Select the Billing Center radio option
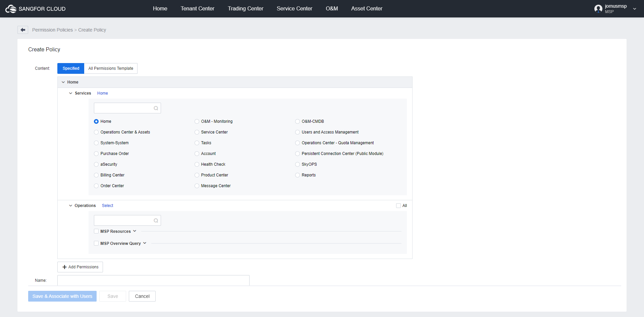This screenshot has height=317, width=644. coord(96,175)
